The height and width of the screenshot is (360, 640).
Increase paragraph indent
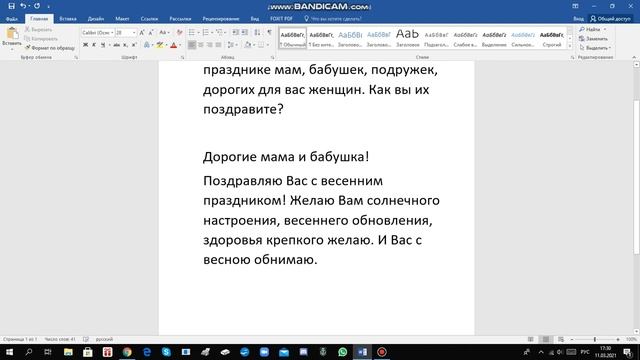[x=244, y=32]
